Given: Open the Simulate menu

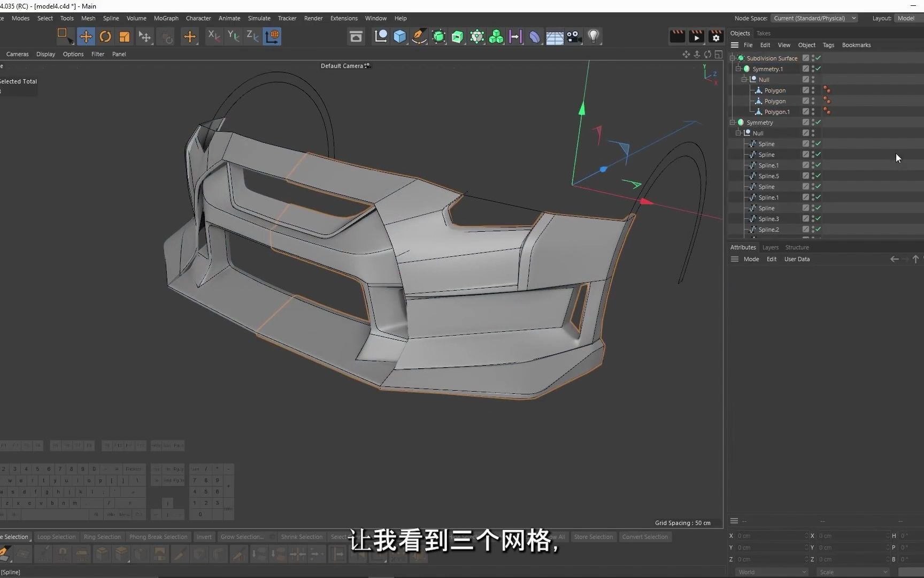Looking at the screenshot, I should (259, 18).
